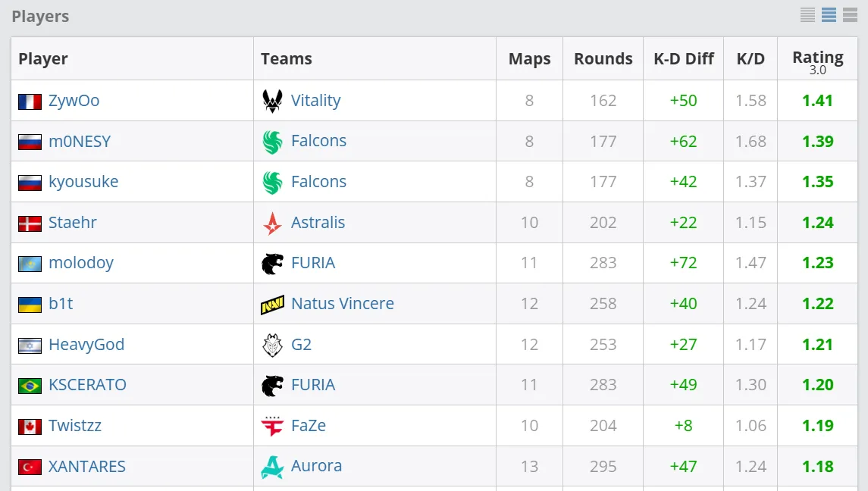Screen dimensions: 868x491
Task: Click the Aurora team logo
Action: pyautogui.click(x=272, y=467)
